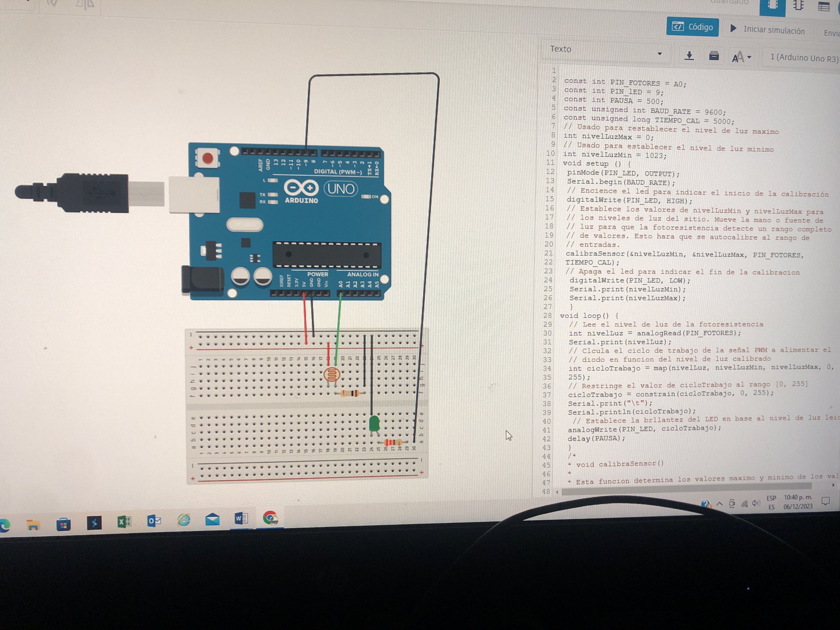Open Excel from the taskbar
840x630 pixels.
[124, 522]
